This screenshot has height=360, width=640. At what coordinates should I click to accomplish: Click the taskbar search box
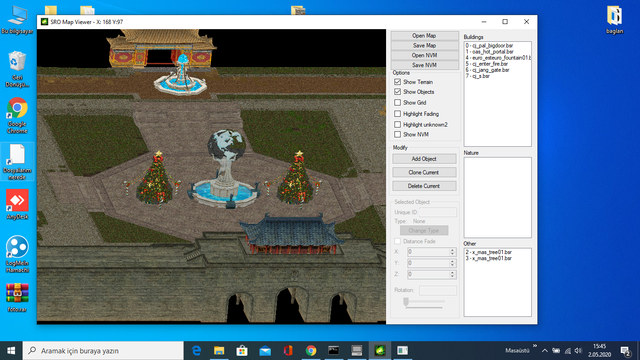coord(103,351)
